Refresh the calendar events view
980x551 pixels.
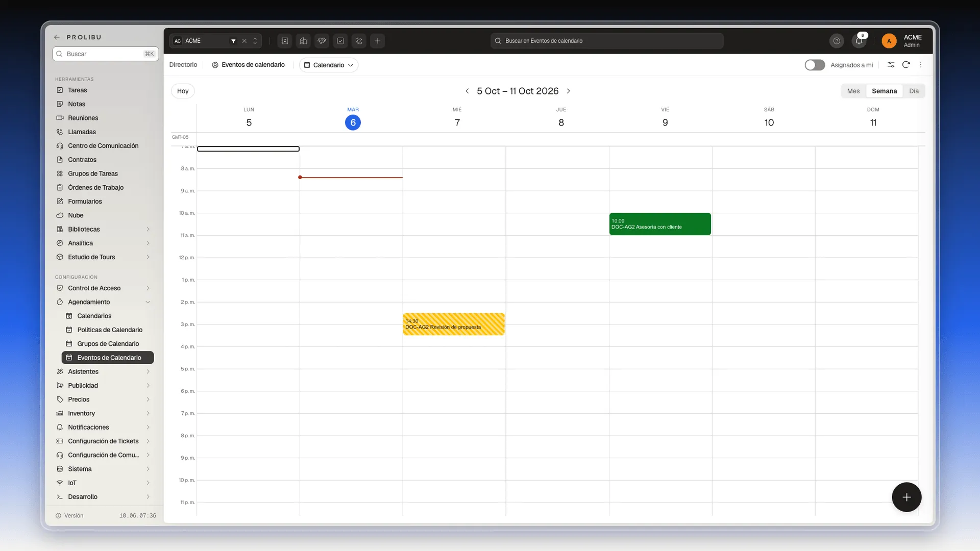tap(906, 65)
